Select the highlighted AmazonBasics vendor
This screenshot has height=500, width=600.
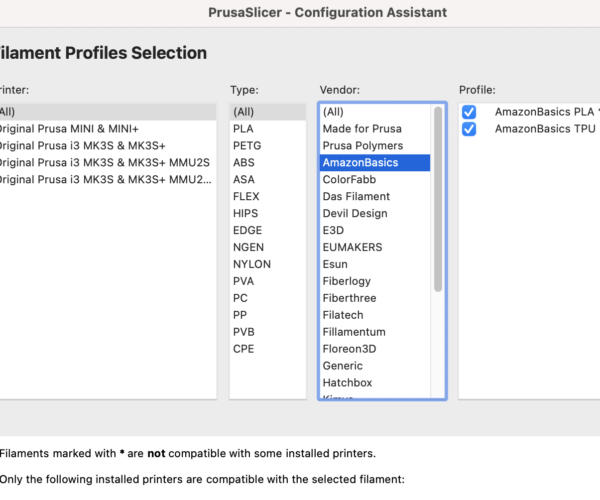coord(375,163)
